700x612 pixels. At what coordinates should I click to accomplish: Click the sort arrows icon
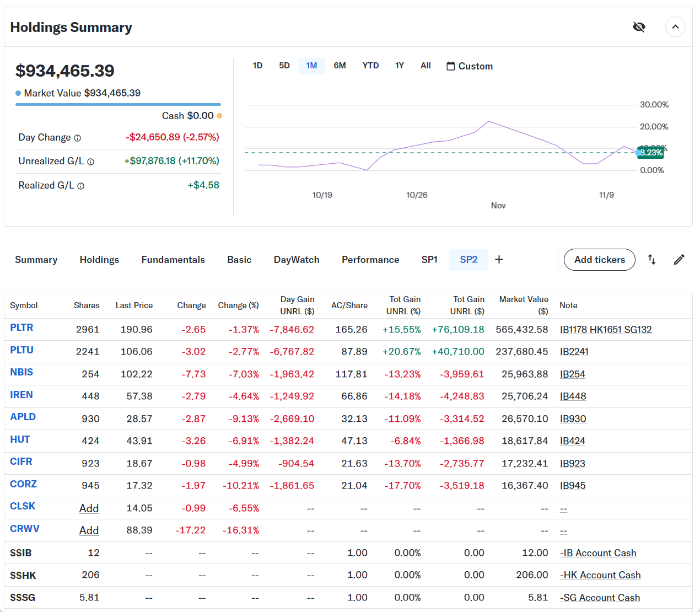(651, 260)
